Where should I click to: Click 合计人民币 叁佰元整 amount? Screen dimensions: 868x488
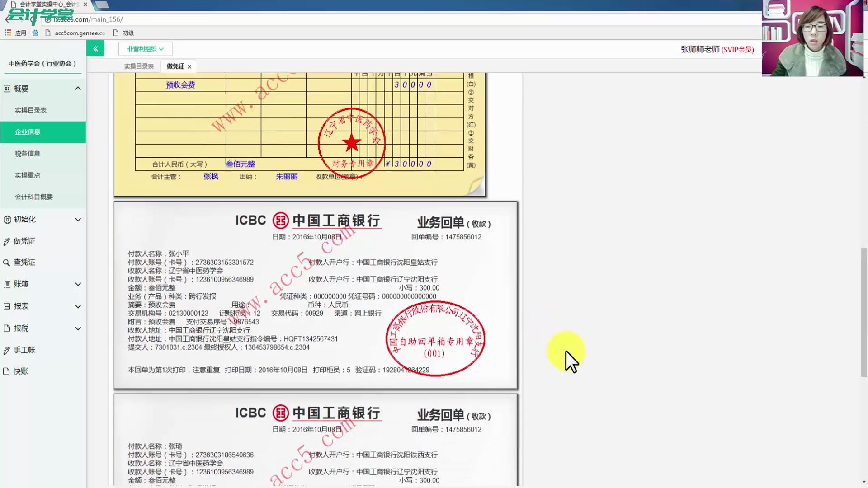point(241,164)
